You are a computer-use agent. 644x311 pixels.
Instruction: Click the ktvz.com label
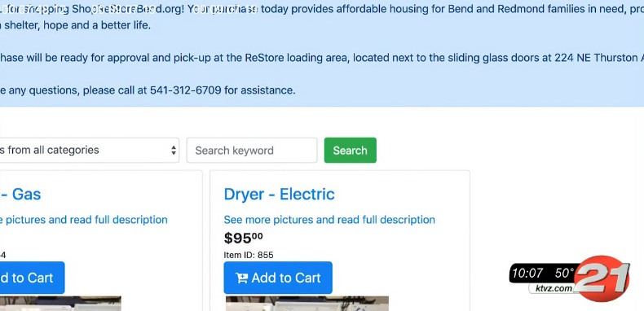[x=554, y=288]
